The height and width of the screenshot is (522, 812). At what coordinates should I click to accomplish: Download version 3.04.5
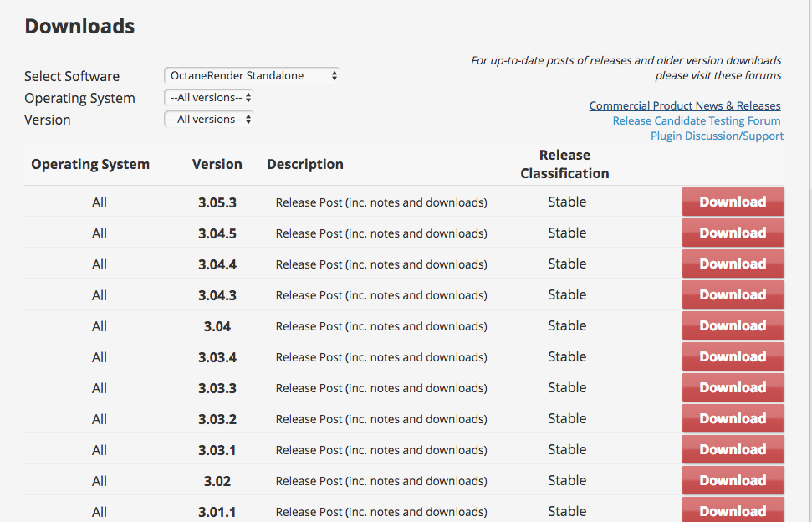coord(733,233)
